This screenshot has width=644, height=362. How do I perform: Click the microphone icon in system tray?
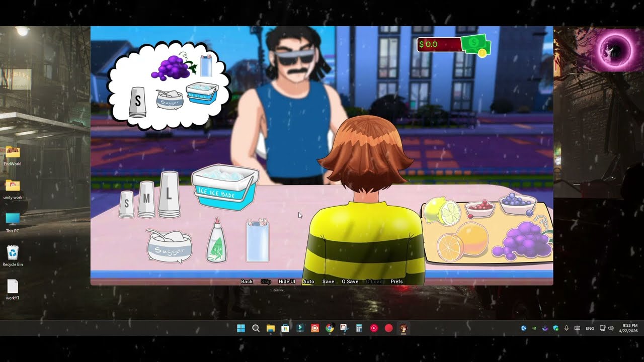(x=567, y=328)
